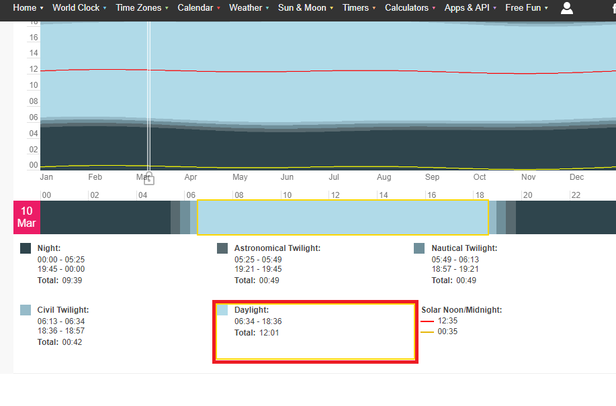The image size is (616, 406).
Task: Click the Daylight legend color square
Action: [224, 310]
